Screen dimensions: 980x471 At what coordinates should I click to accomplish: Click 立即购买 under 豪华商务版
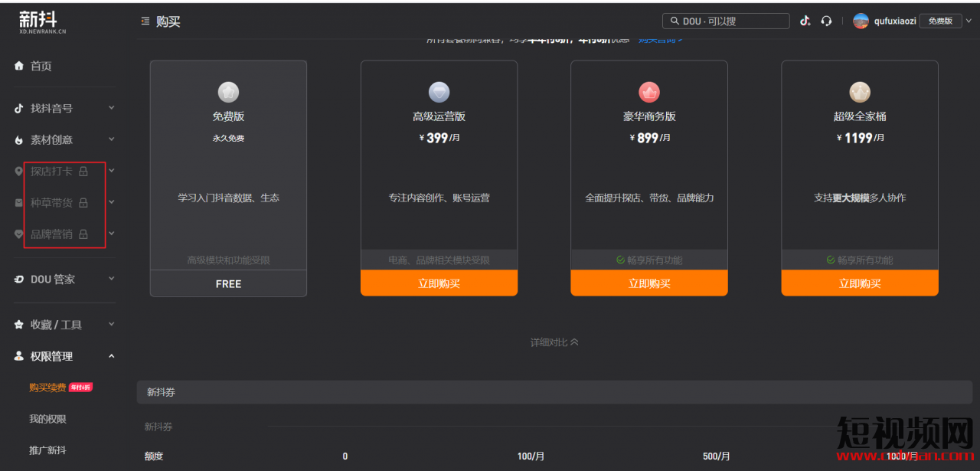(649, 283)
